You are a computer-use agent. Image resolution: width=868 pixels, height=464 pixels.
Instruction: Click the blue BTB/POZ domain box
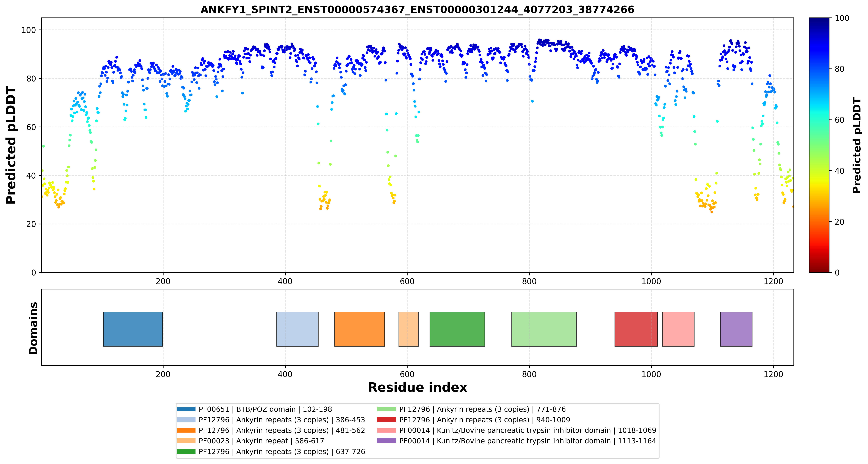point(133,329)
